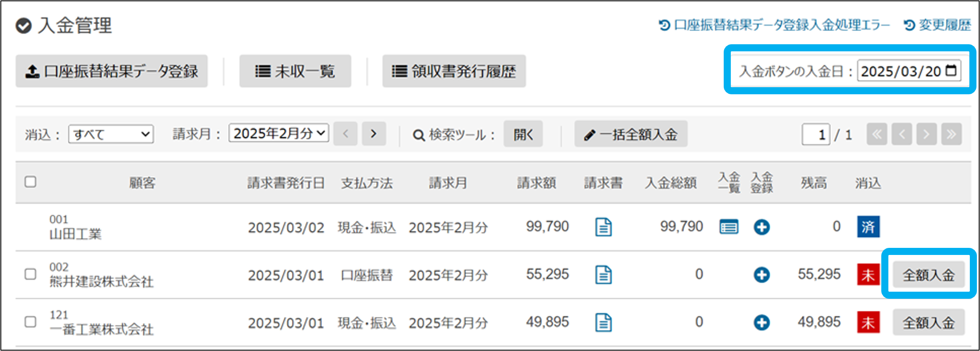980x351 pixels.
Task: Go to next billing month arrow
Action: tap(374, 134)
